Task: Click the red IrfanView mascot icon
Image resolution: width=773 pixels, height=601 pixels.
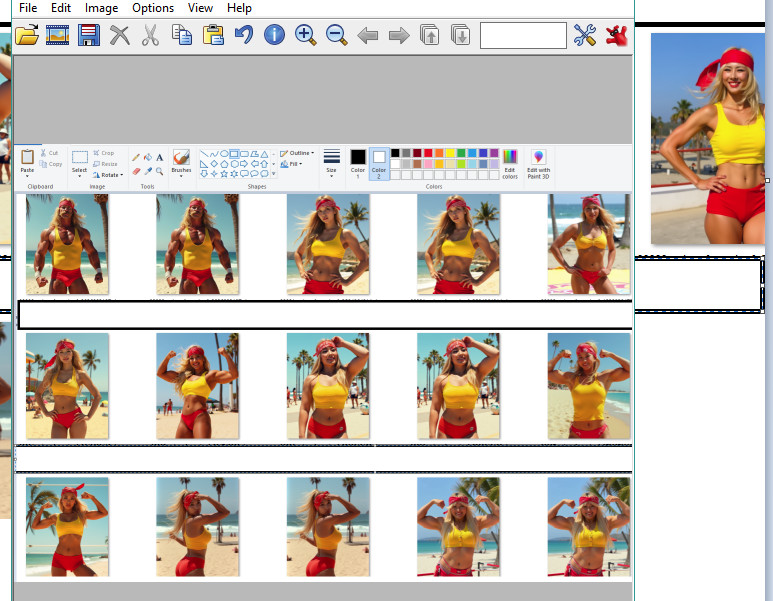Action: point(616,35)
